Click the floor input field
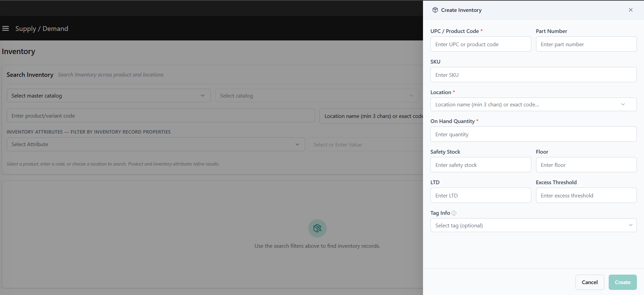644x295 pixels. 586,165
